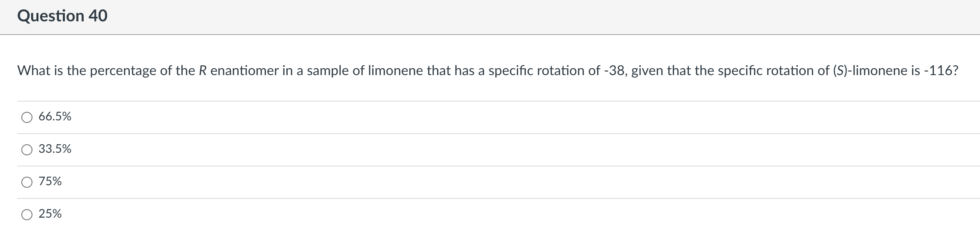Click the word enantiomer in the question
The height and width of the screenshot is (239, 980).
click(244, 71)
